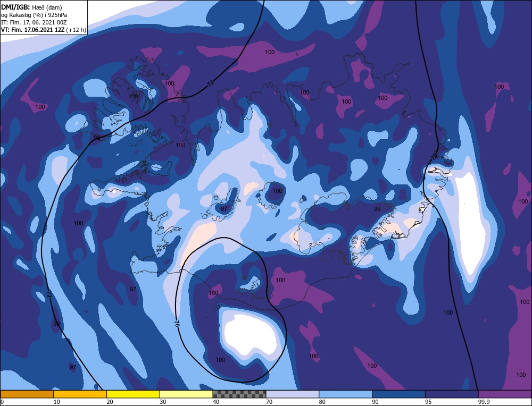Click the legend tick label "40"
Image resolution: width=532 pixels, height=406 pixels.
coord(216,402)
